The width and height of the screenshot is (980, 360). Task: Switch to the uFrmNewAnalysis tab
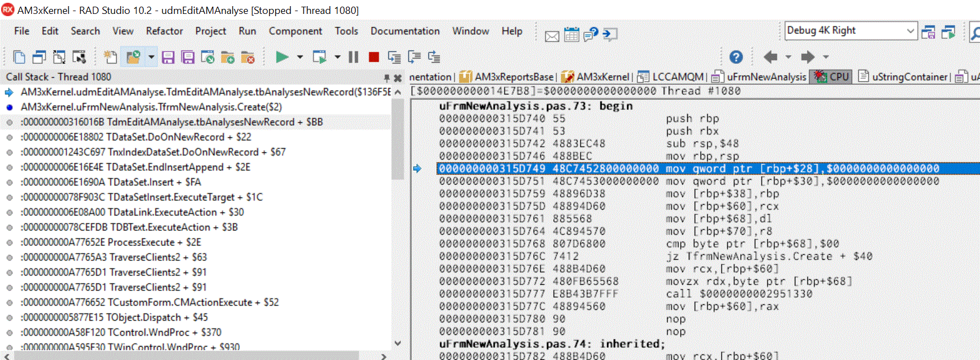click(x=759, y=77)
